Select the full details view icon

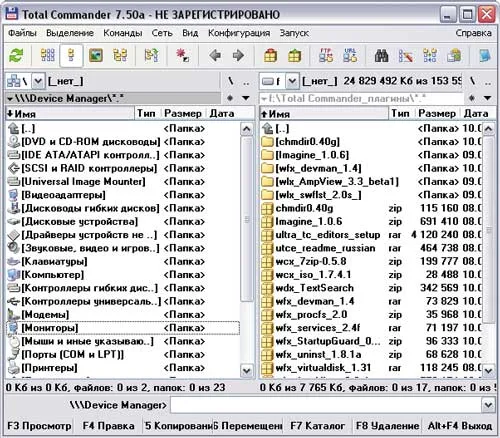tap(71, 55)
